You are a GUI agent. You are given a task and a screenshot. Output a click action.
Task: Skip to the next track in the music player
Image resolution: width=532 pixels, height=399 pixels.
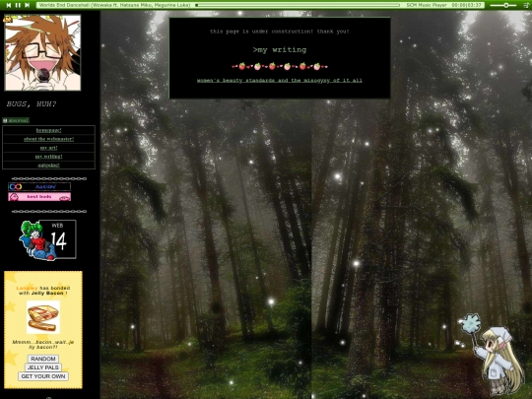coord(28,5)
